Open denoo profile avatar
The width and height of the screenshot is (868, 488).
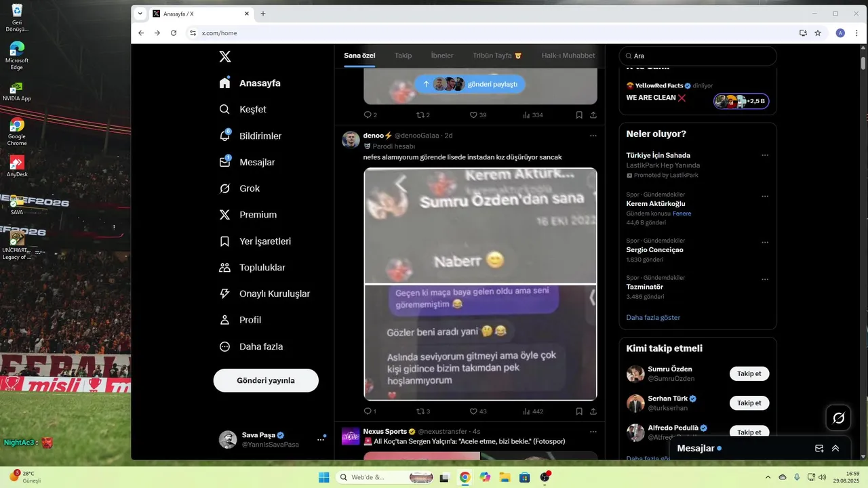[351, 140]
